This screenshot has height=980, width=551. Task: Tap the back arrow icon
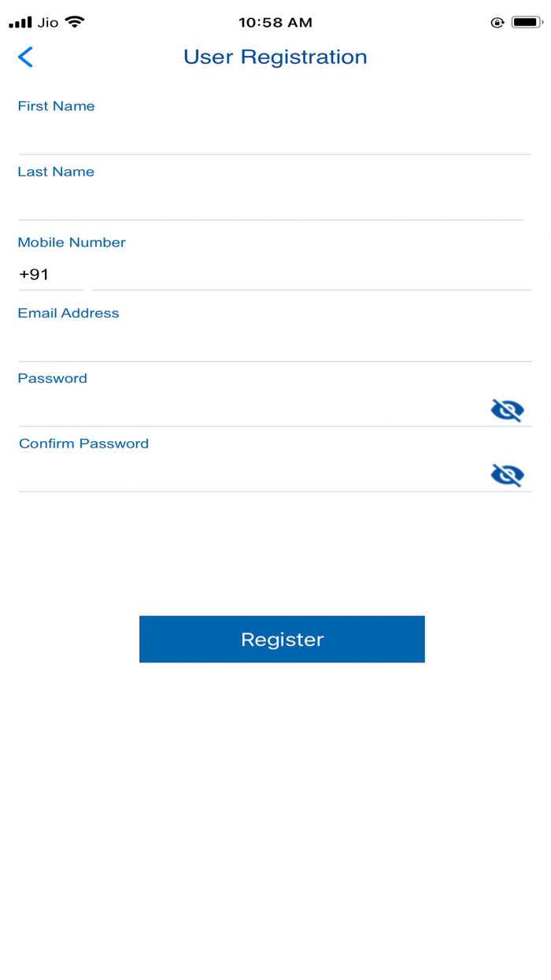pos(25,57)
